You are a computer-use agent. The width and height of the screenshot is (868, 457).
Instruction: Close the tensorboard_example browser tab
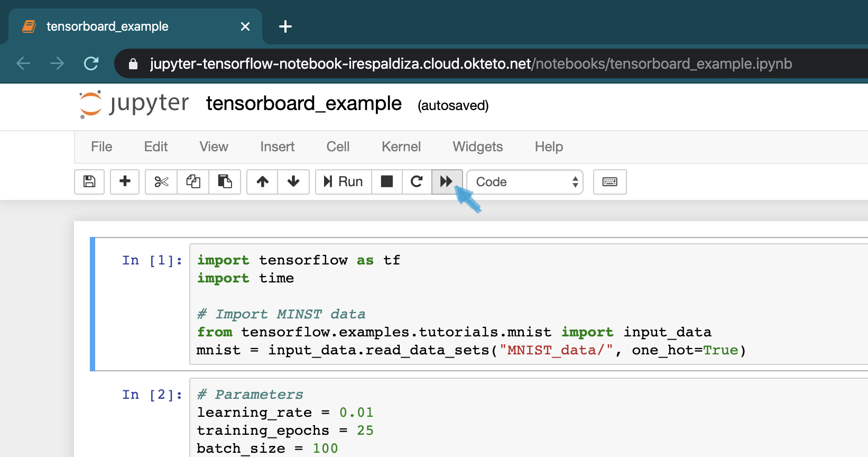pyautogui.click(x=245, y=26)
